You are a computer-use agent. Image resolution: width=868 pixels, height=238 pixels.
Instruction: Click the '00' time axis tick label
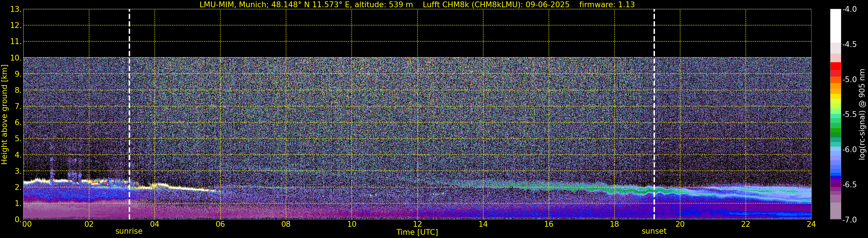point(27,224)
